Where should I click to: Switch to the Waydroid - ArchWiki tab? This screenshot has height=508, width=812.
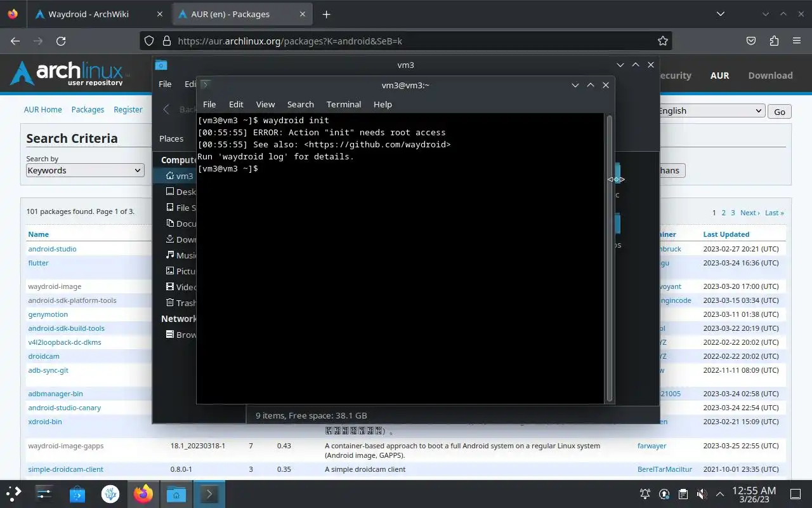point(98,14)
